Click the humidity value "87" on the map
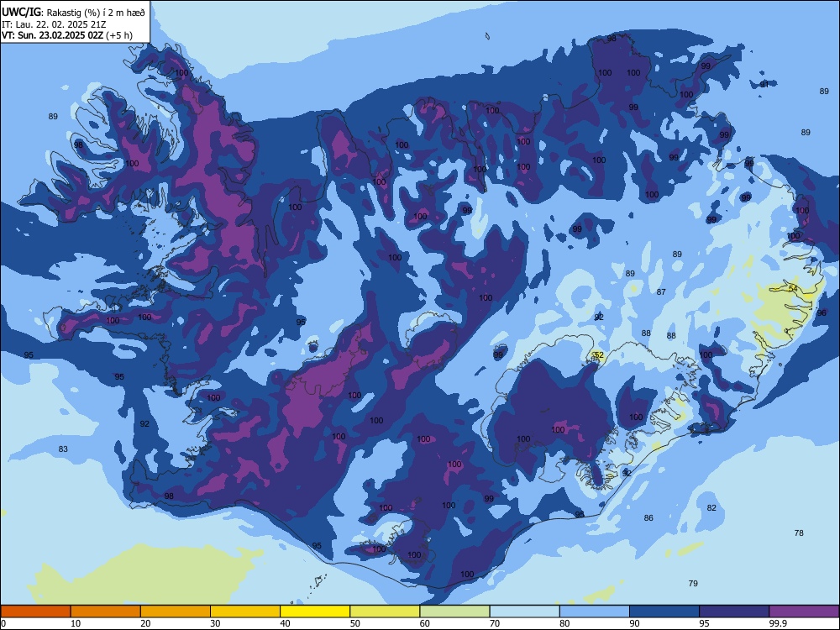 (x=661, y=292)
